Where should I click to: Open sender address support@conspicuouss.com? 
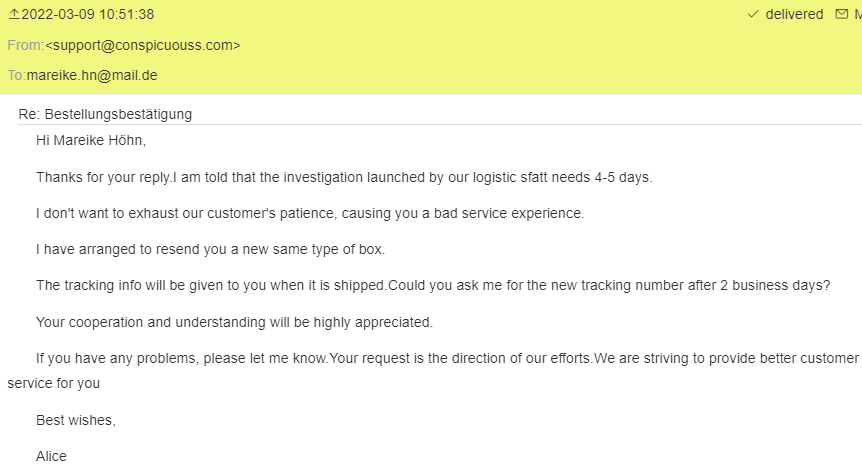[143, 45]
